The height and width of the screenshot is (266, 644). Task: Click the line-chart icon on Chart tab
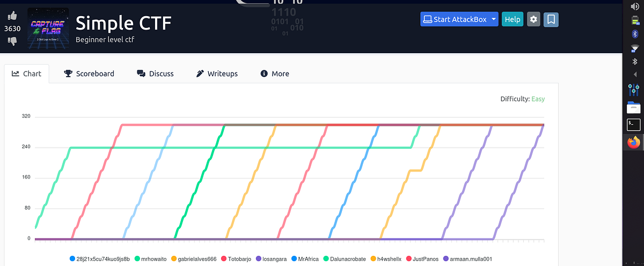pyautogui.click(x=16, y=74)
